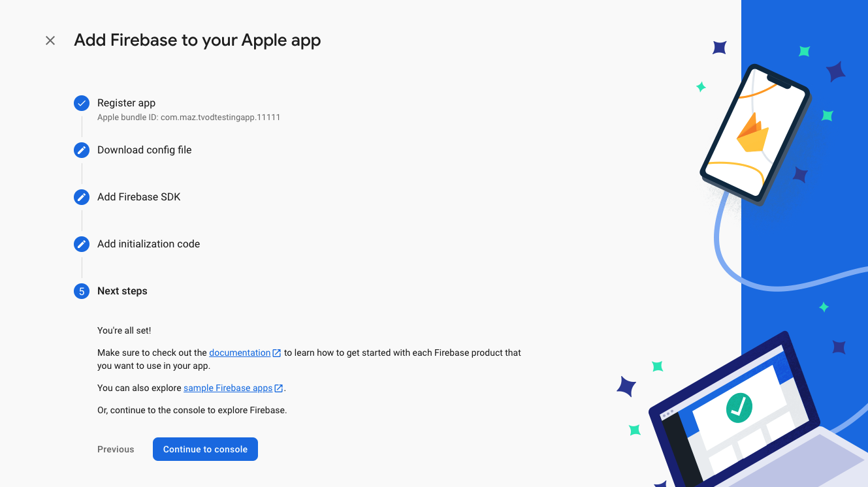Image resolution: width=868 pixels, height=487 pixels.
Task: Expand the Add initialization code step
Action: (148, 244)
